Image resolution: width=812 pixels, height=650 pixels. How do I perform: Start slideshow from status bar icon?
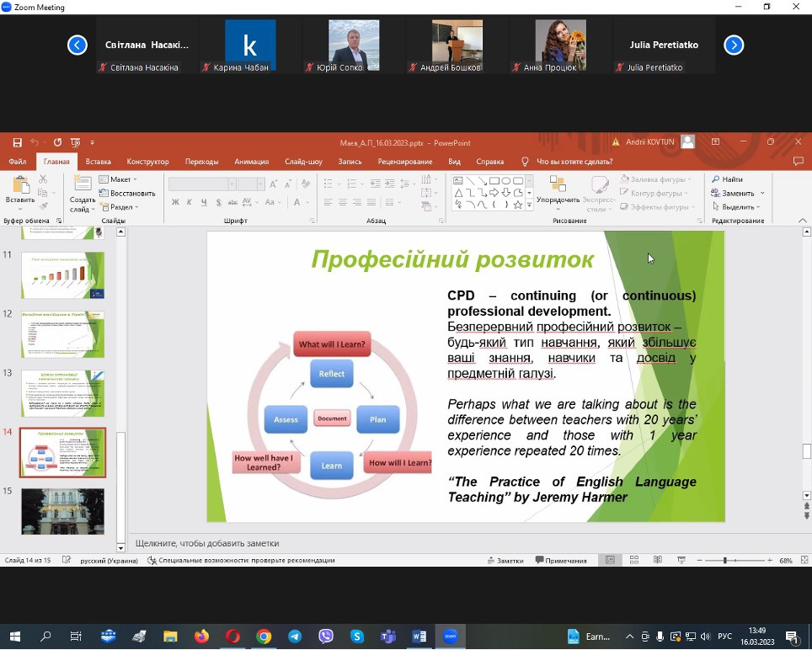click(681, 561)
